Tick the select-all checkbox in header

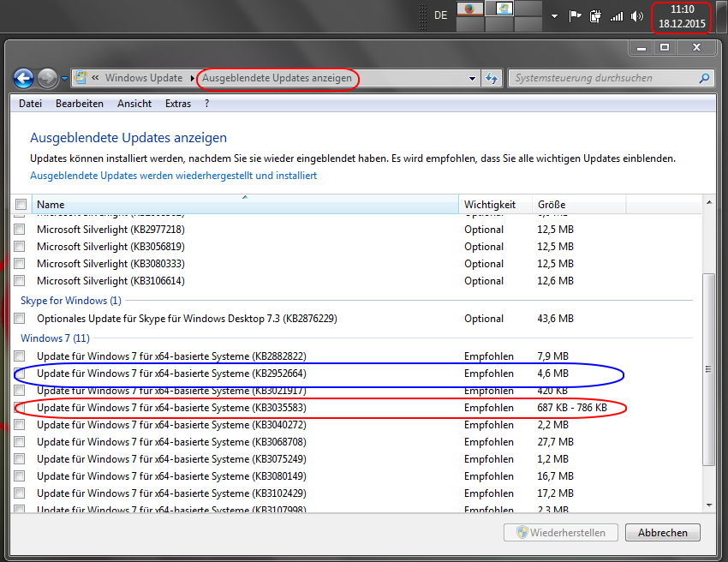coord(20,205)
